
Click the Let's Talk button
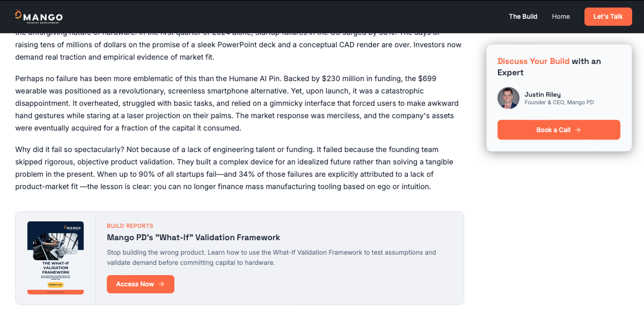click(x=608, y=17)
